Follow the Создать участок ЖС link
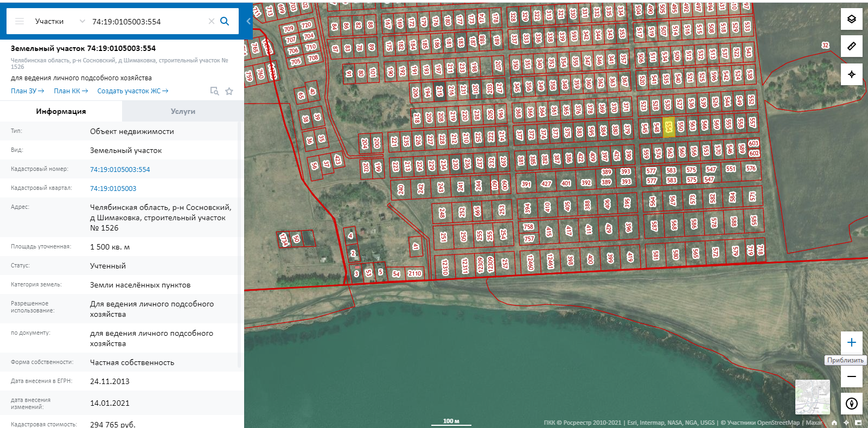Image resolution: width=868 pixels, height=428 pixels. 133,91
